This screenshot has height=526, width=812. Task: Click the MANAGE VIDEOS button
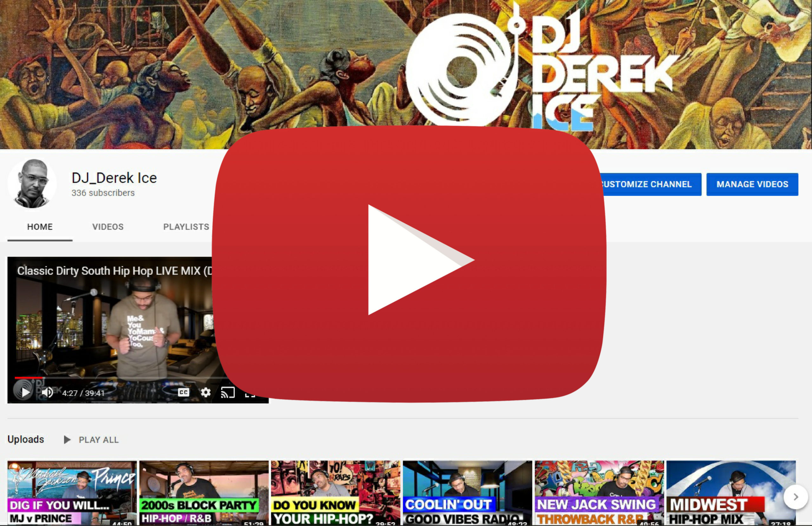752,184
